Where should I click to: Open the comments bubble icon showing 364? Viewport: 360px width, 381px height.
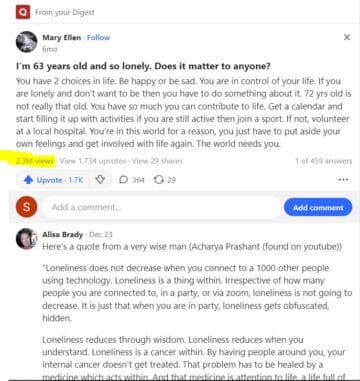132,180
